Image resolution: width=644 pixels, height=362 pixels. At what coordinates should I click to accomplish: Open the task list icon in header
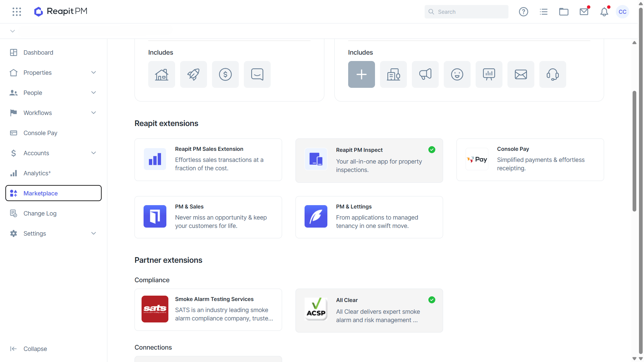[543, 12]
